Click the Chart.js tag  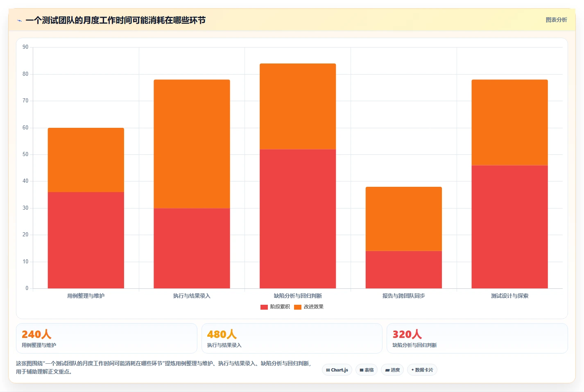(x=337, y=370)
